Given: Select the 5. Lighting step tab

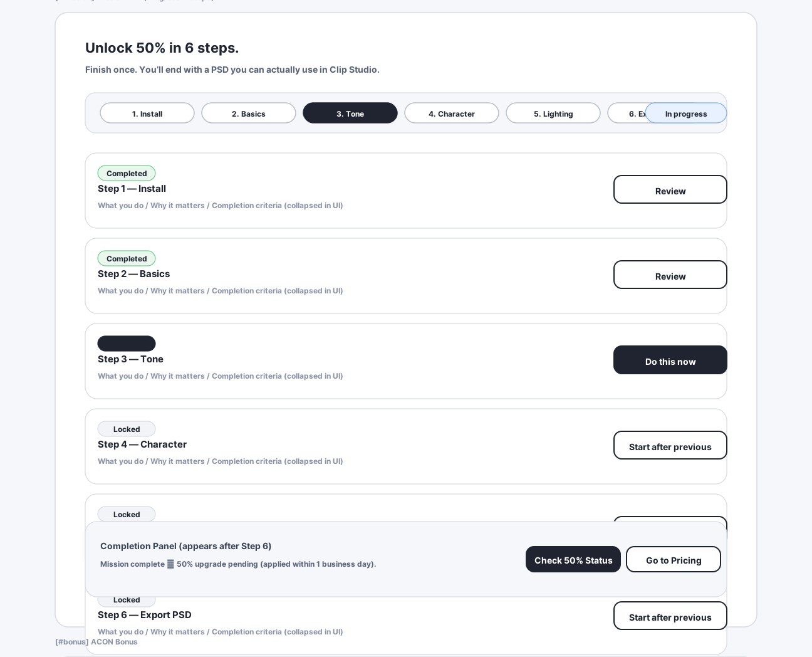Looking at the screenshot, I should pos(553,113).
